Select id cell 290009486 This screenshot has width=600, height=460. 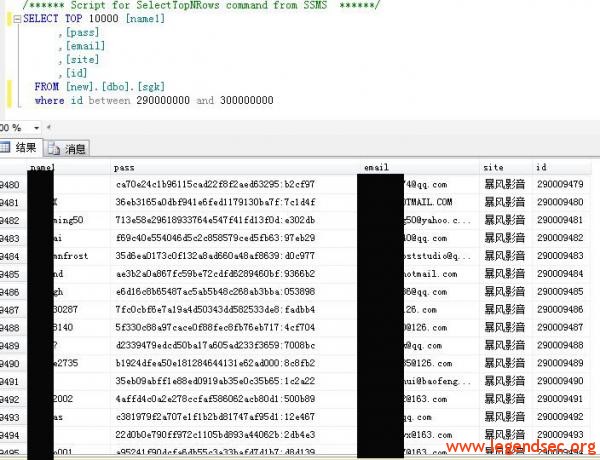[560, 309]
